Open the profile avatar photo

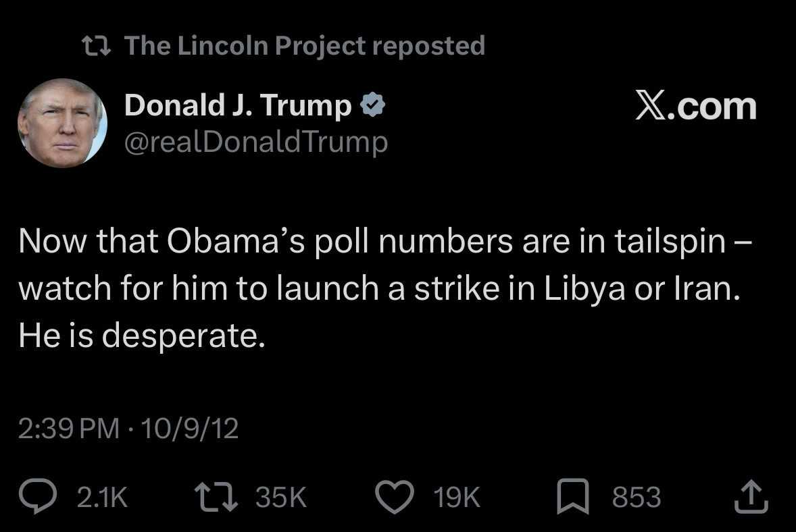click(x=62, y=123)
